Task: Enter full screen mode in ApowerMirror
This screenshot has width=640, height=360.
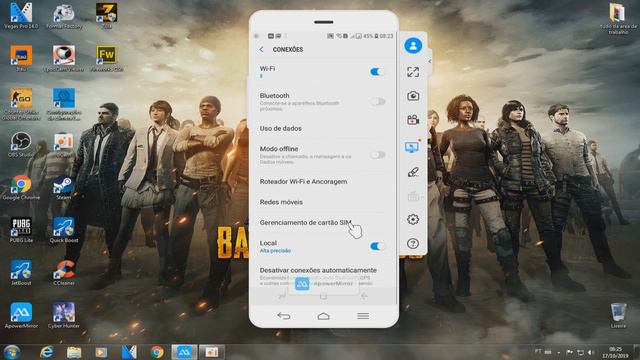Action: point(413,72)
